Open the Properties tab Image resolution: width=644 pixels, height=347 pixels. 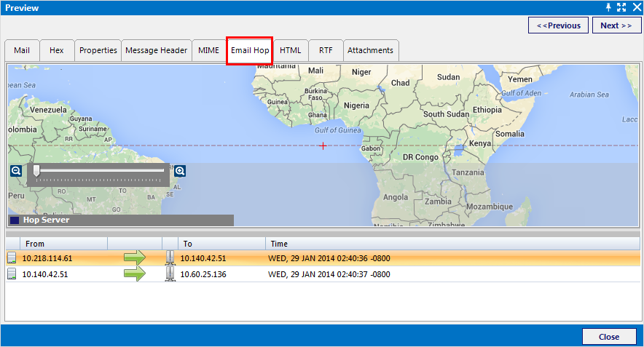(98, 50)
